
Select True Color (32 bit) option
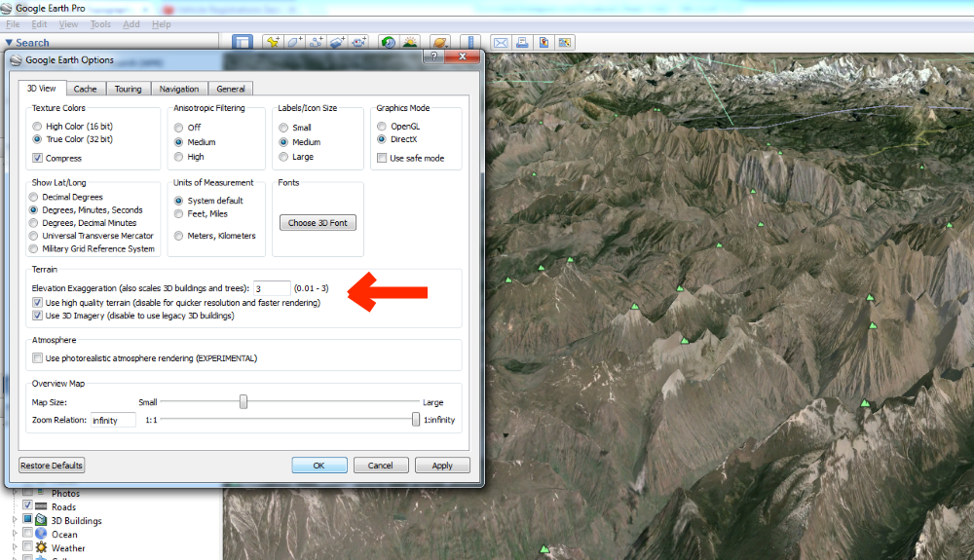[x=37, y=139]
